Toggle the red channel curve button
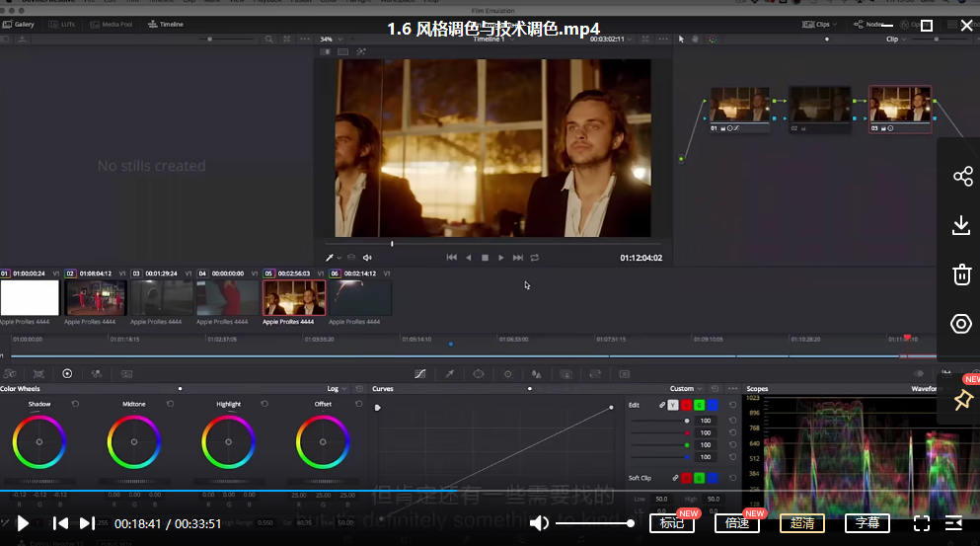 [686, 405]
